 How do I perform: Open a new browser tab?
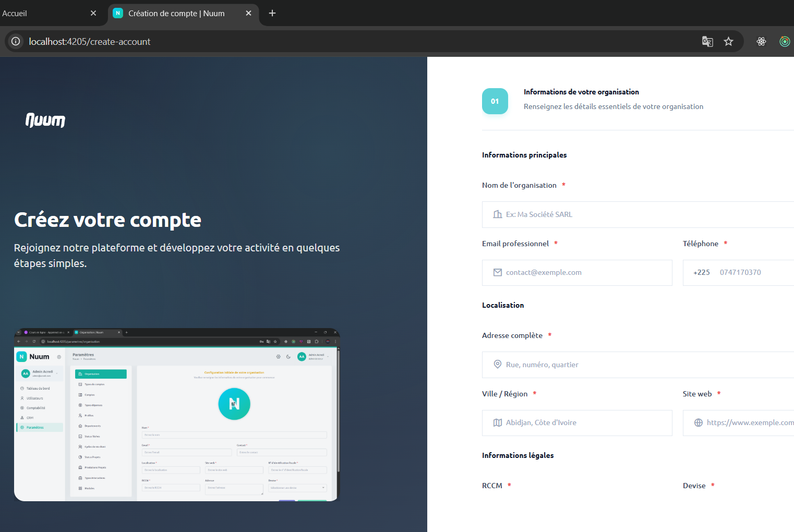(x=272, y=14)
